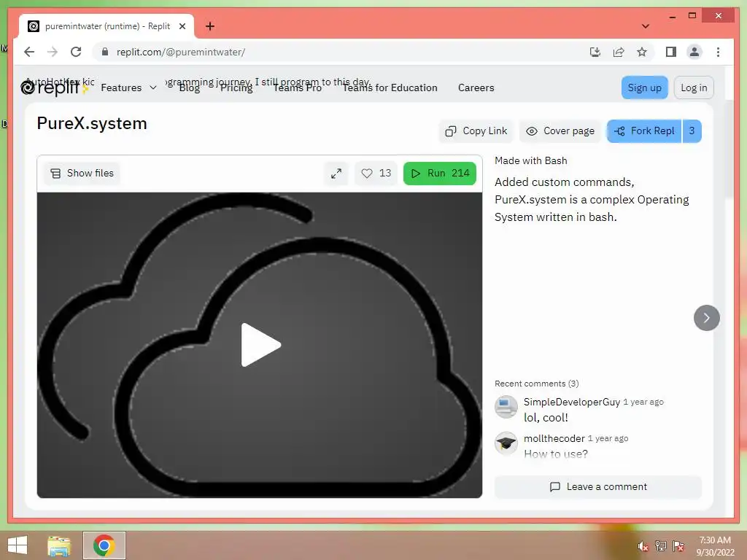Screen dimensions: 747x560
Task: Click the Sign up button
Action: [x=644, y=87]
